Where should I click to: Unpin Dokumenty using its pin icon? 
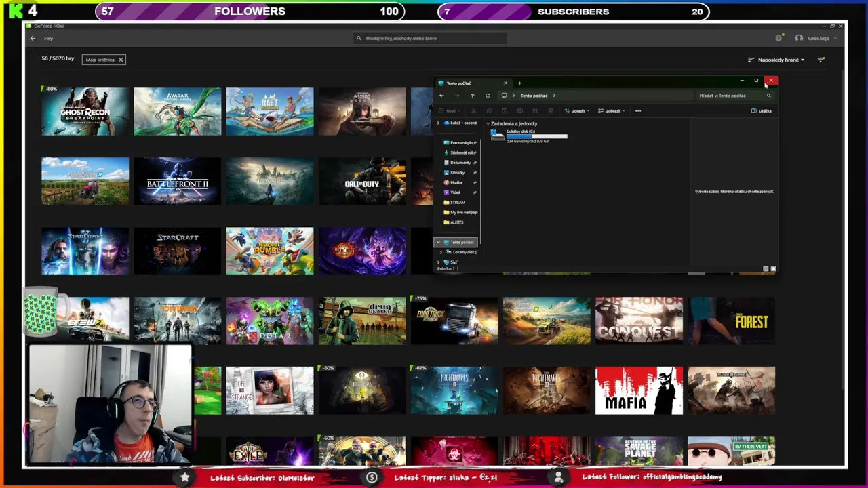point(475,163)
